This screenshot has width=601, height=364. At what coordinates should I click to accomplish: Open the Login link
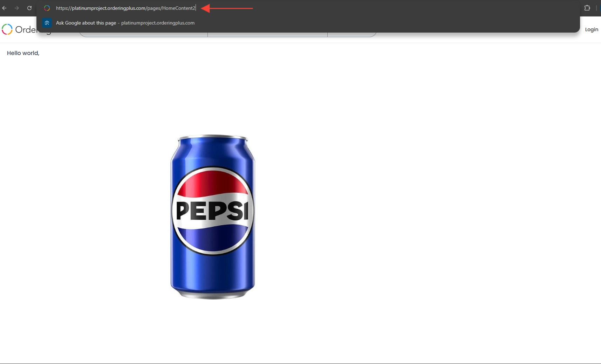(x=592, y=29)
